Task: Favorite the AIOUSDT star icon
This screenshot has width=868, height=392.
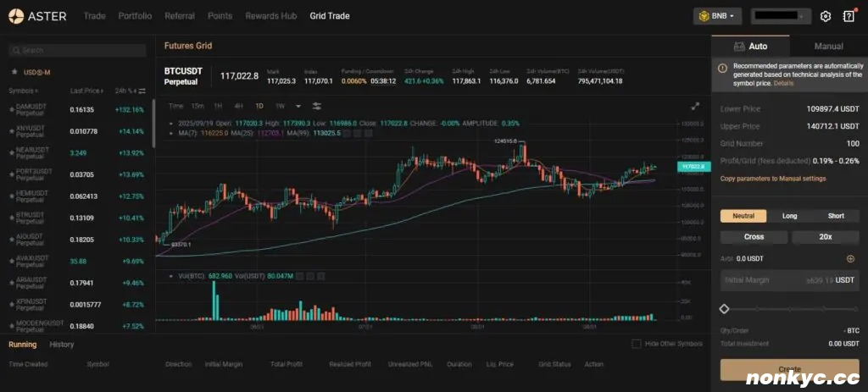Action: [12, 239]
